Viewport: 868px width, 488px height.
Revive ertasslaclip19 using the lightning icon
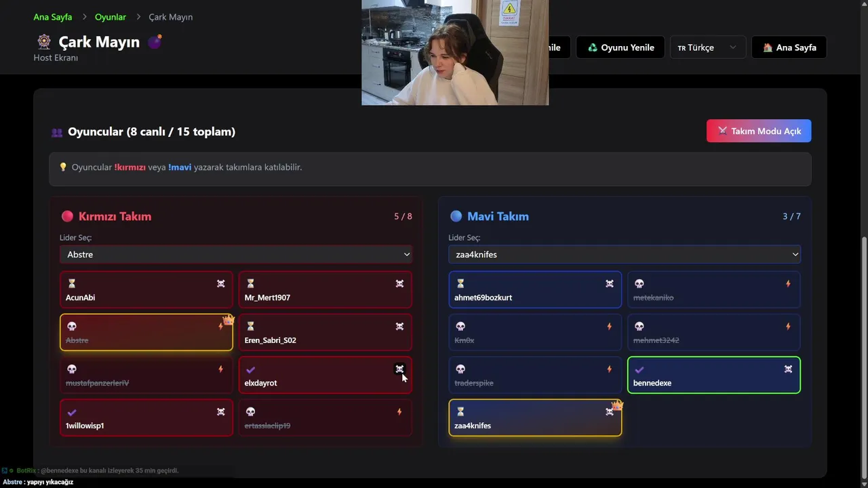pyautogui.click(x=399, y=411)
